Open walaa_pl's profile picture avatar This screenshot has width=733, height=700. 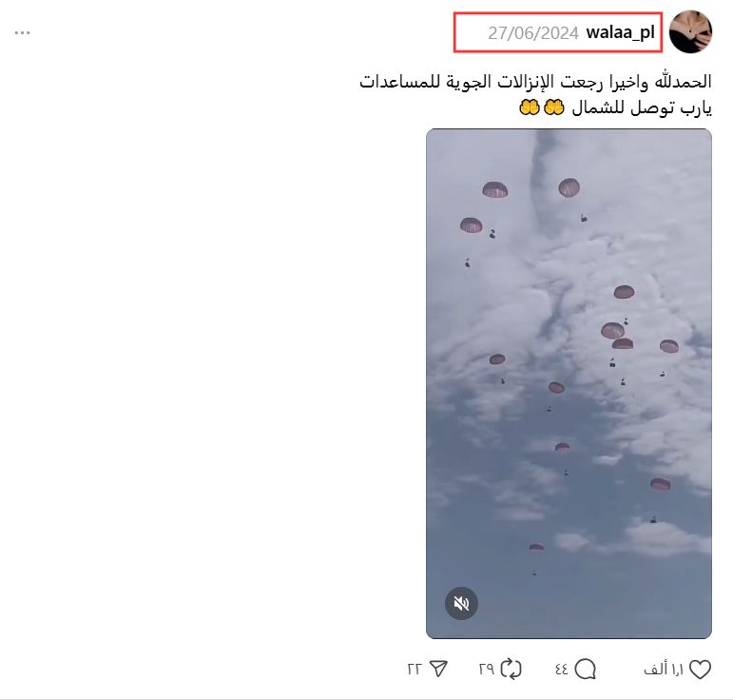point(690,31)
